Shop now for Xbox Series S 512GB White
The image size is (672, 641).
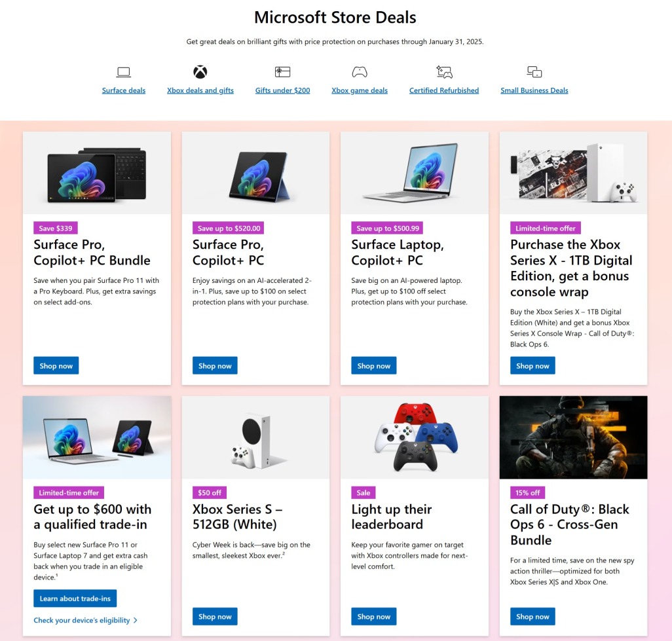coord(215,616)
